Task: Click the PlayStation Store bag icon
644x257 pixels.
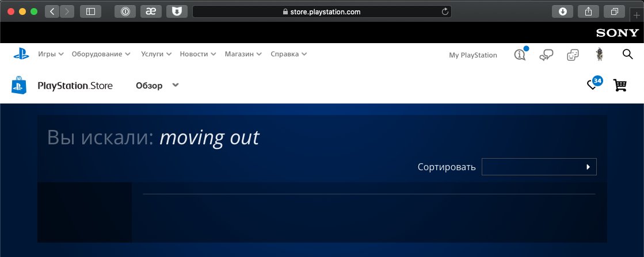Action: (19, 86)
